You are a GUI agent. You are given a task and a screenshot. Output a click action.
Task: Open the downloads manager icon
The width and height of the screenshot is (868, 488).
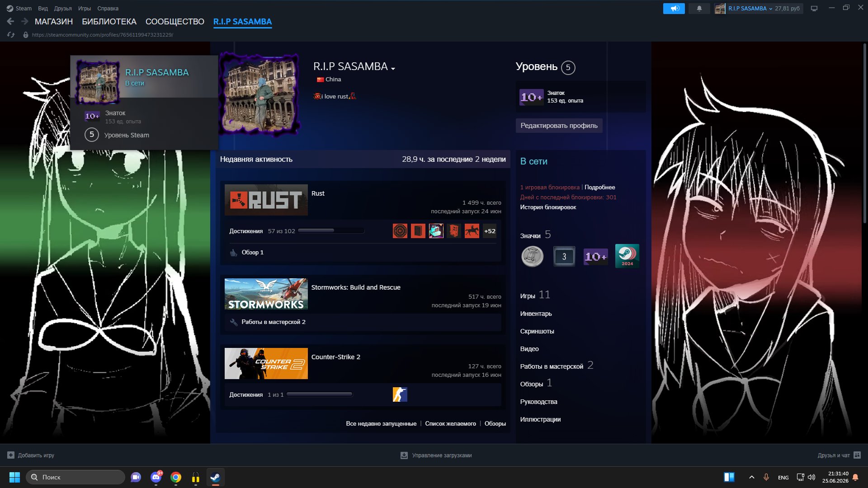404,455
